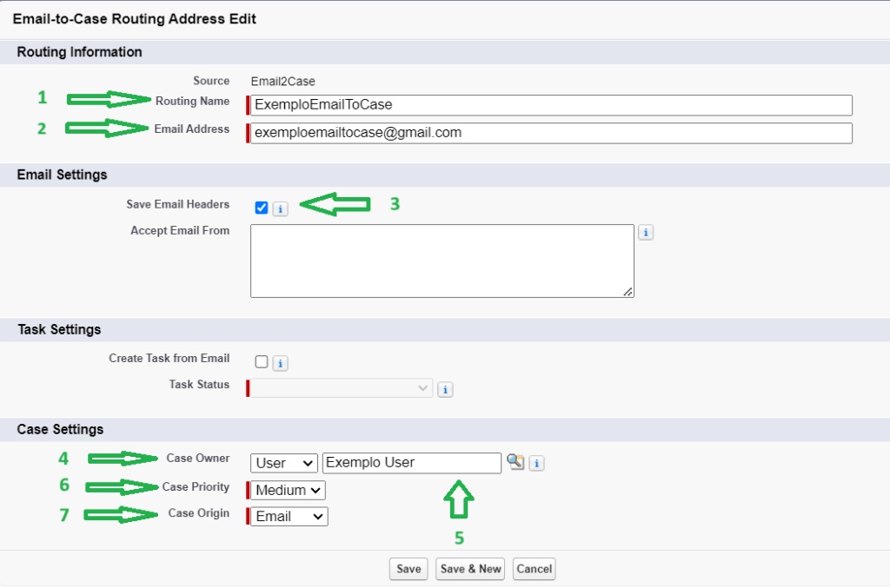Click the Case Settings section header
Image resolution: width=890 pixels, height=588 pixels.
(60, 429)
